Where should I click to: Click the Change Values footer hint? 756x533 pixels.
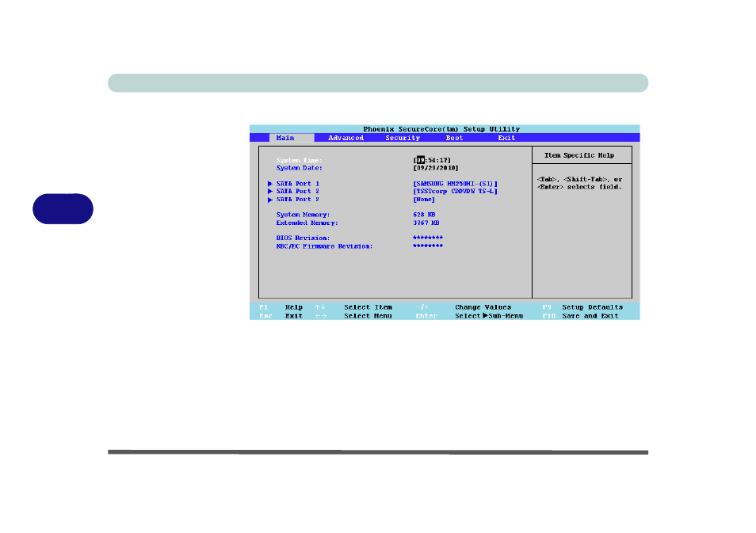pos(483,307)
